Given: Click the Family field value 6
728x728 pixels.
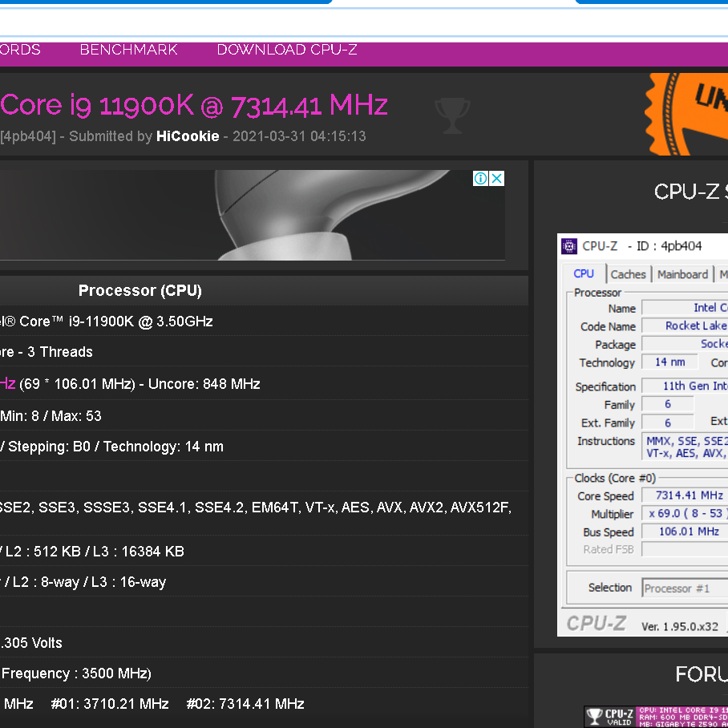Looking at the screenshot, I should (x=668, y=404).
